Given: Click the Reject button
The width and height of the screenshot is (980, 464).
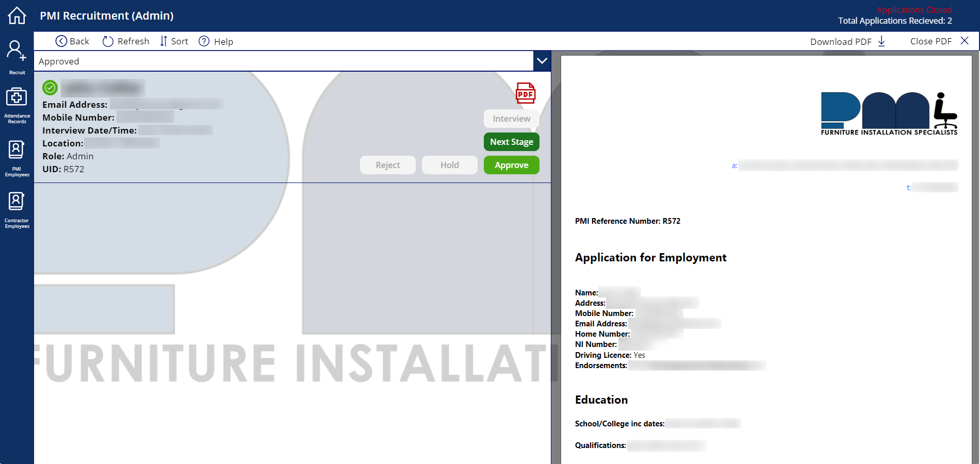Looking at the screenshot, I should [387, 165].
